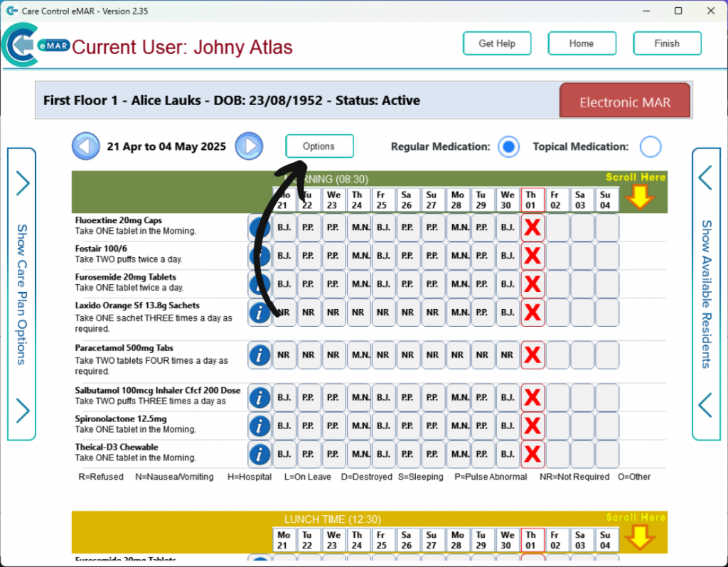728x567 pixels.
Task: Click the info icon beside Fluoextine 20mg Caps
Action: 259,227
